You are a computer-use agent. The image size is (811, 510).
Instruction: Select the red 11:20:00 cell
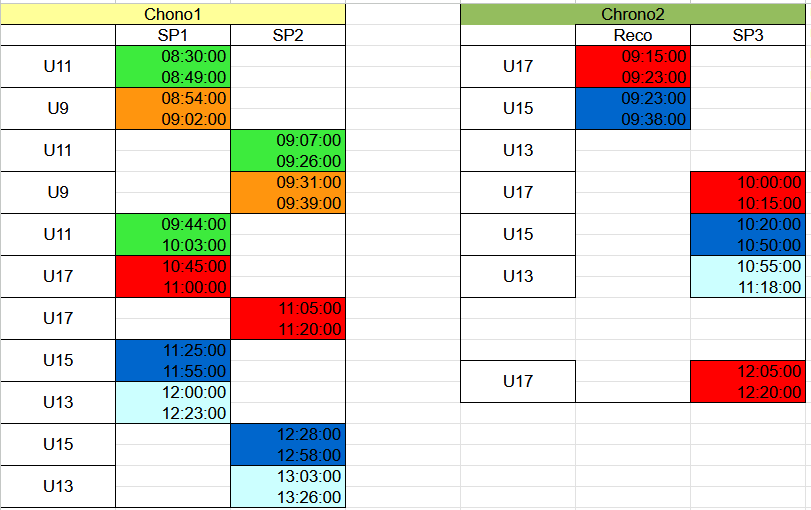coord(288,329)
